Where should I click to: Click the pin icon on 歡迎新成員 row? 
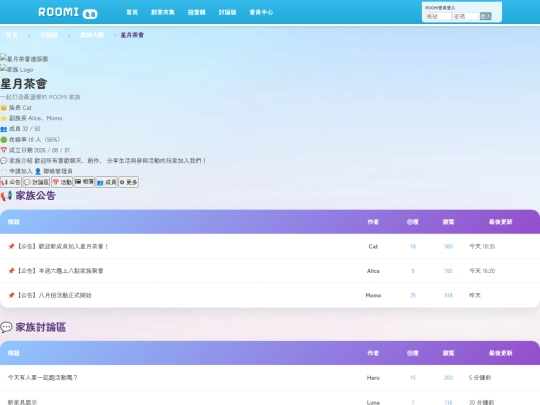(x=11, y=246)
